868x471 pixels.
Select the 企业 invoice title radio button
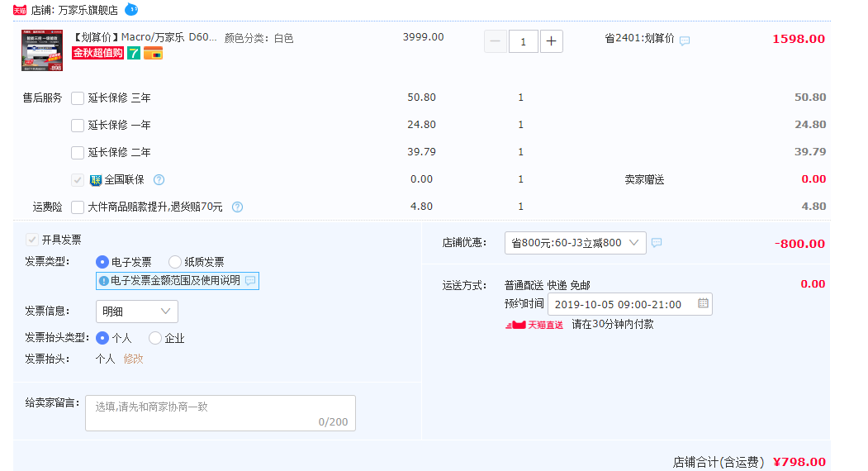[x=155, y=338]
